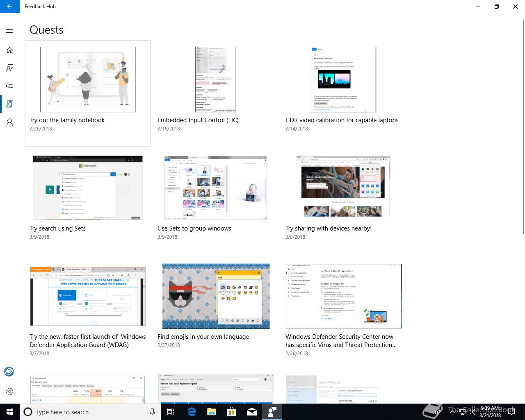Screen dimensions: 525x420
Task: Open Try search using Sets thumbnail
Action: click(88, 188)
